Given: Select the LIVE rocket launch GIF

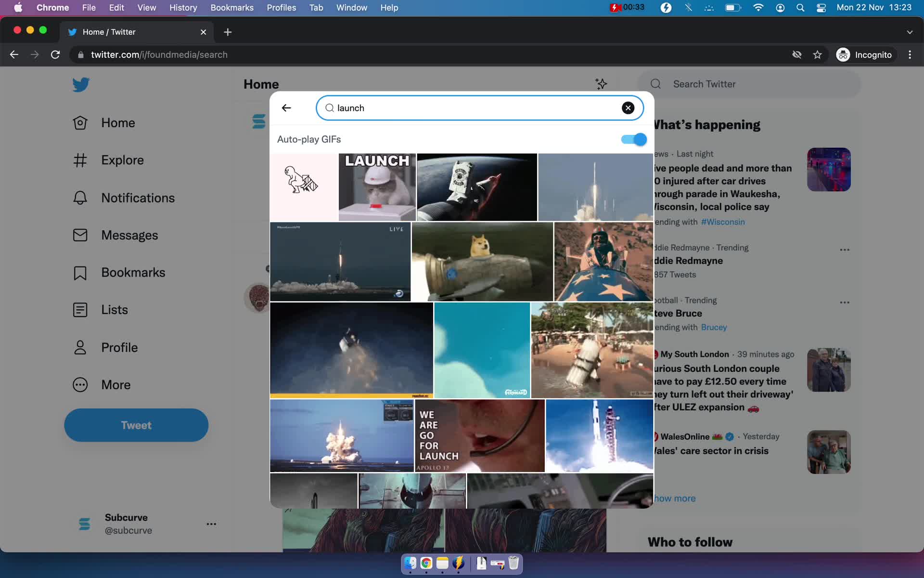Looking at the screenshot, I should pyautogui.click(x=340, y=262).
